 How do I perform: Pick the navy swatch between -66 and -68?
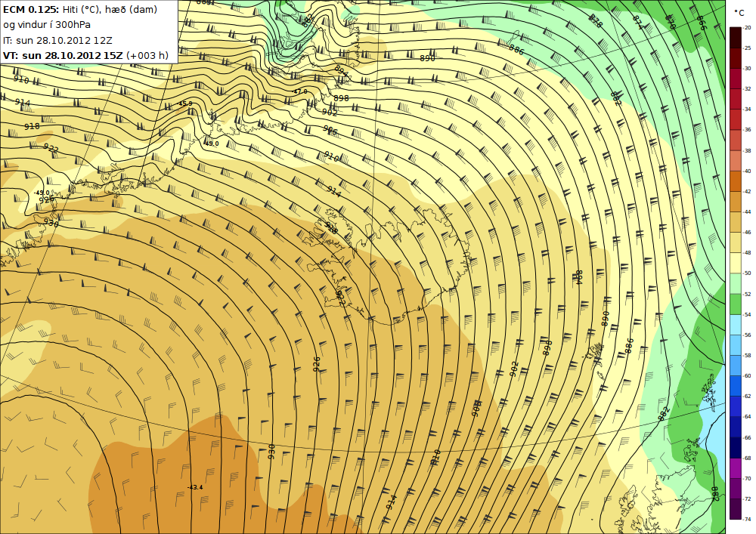tap(736, 448)
